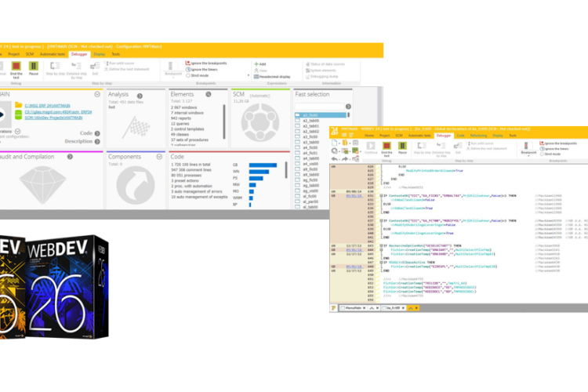Screen dimensions: 588x392
Task: Click Code widget scrollbar
Action: point(286,169)
